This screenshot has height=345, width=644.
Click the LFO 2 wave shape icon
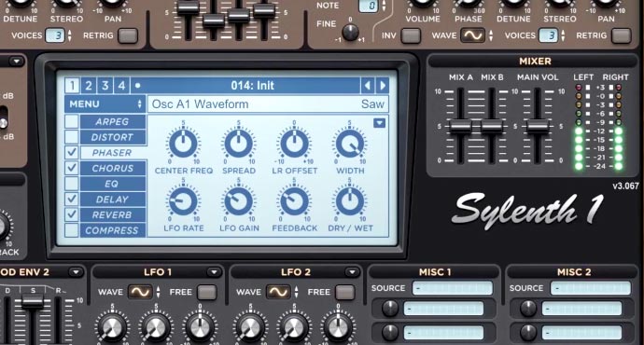[x=278, y=292]
